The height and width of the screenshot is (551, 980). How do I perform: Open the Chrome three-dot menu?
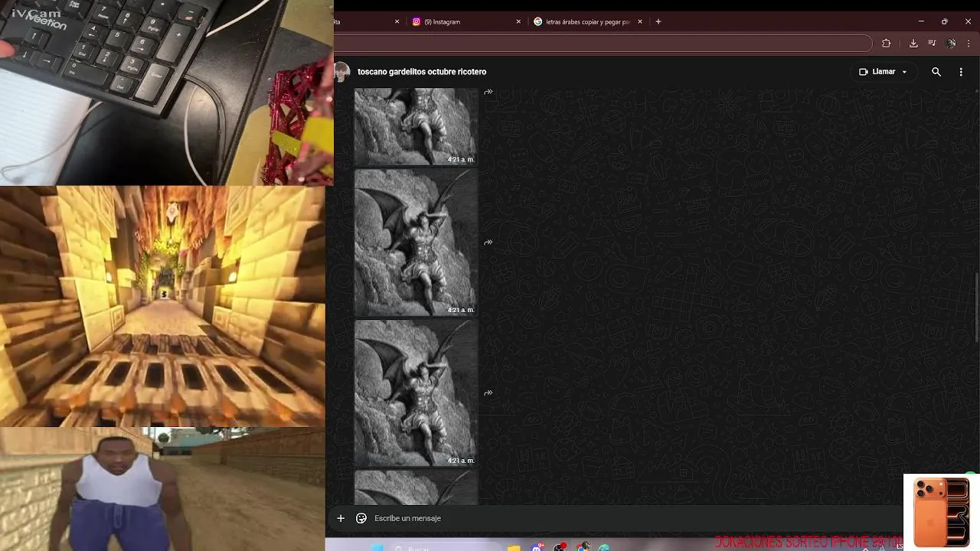pyautogui.click(x=969, y=44)
